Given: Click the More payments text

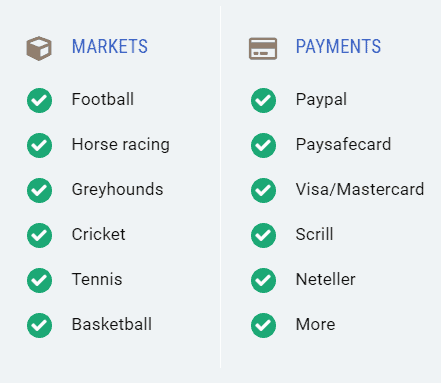Looking at the screenshot, I should tap(315, 324).
